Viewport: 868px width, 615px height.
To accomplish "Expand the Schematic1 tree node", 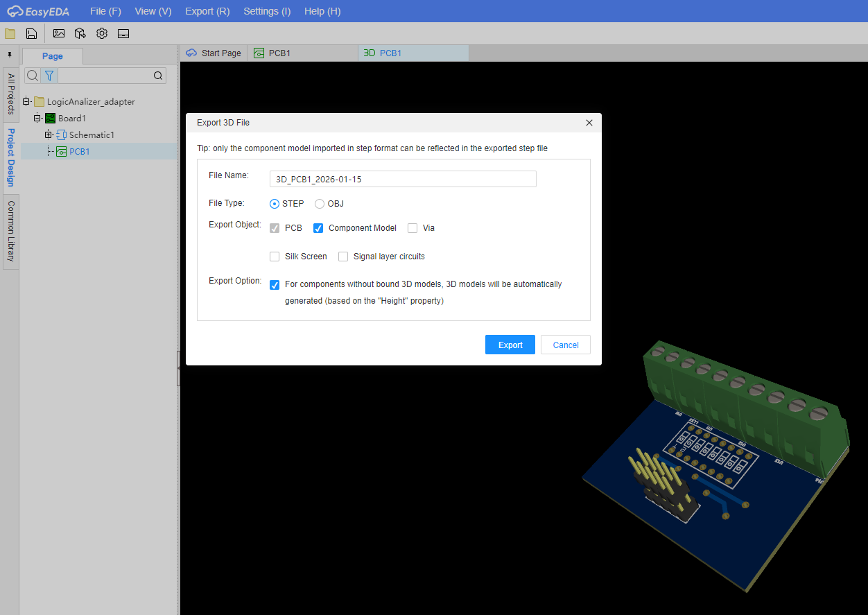I will click(49, 135).
